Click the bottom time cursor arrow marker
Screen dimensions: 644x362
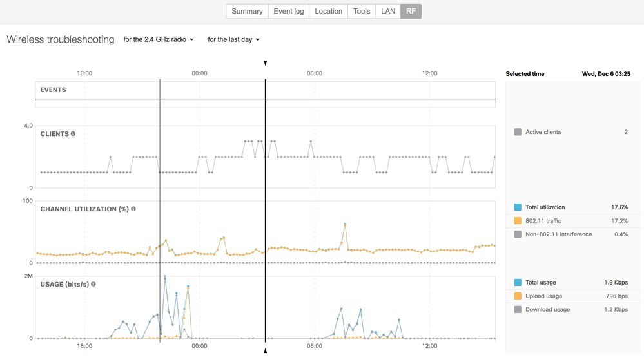266,350
